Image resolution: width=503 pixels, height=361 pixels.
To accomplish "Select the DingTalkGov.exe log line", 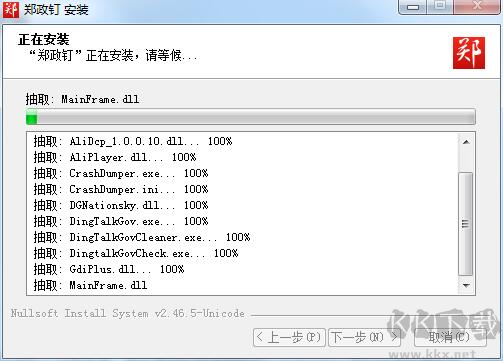I will [x=121, y=221].
